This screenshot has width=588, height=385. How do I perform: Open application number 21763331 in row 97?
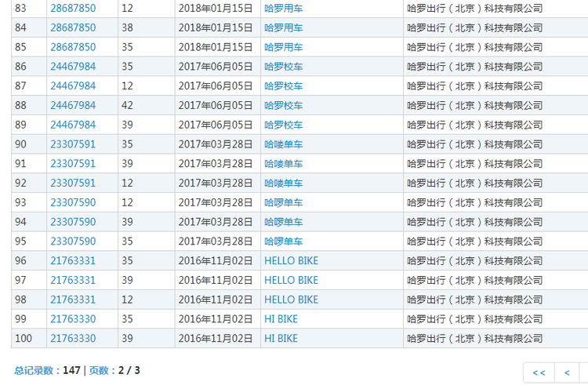73,281
